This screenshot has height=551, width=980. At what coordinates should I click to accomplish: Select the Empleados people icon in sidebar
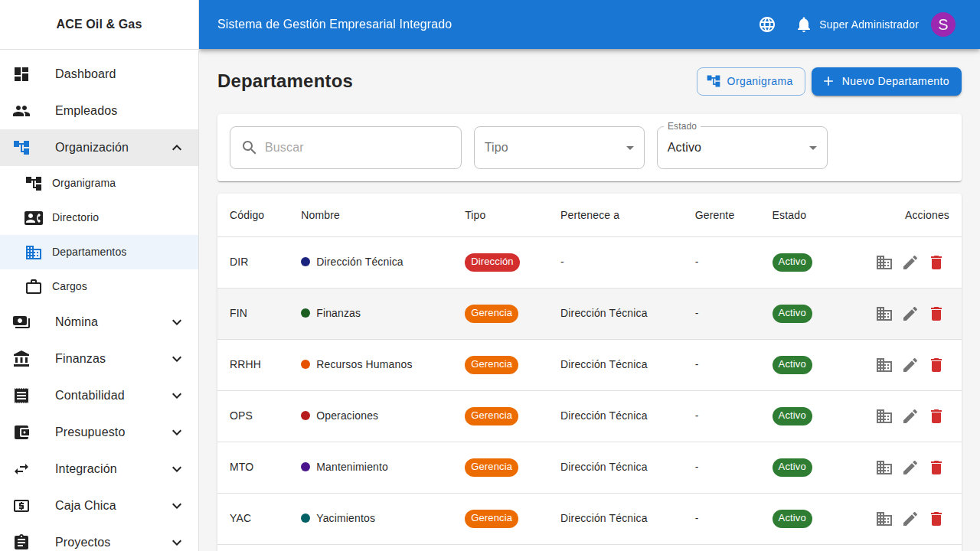21,110
